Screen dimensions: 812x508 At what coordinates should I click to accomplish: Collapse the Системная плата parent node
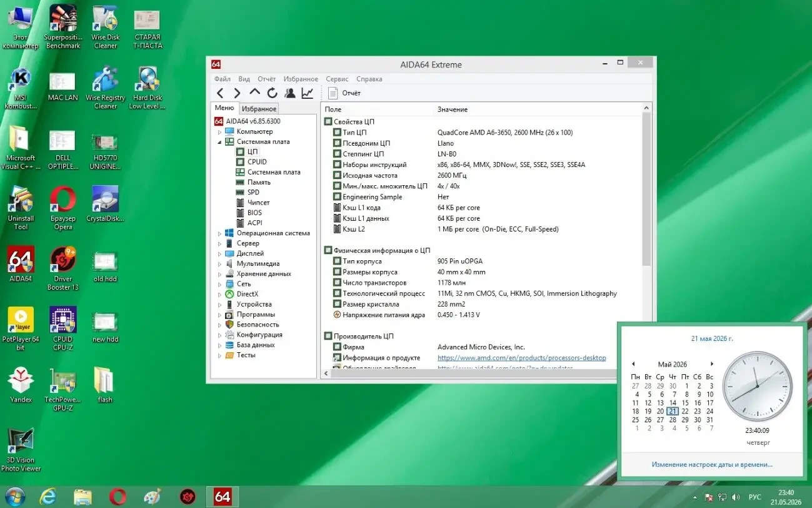(x=219, y=142)
